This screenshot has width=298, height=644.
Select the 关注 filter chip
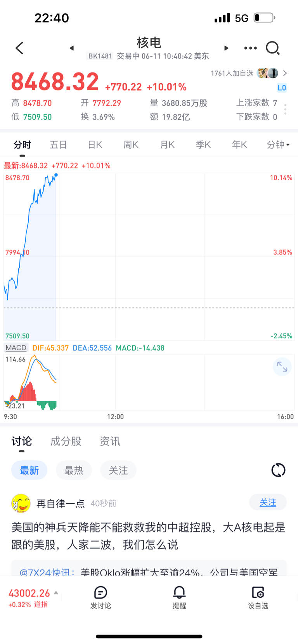coord(118,470)
